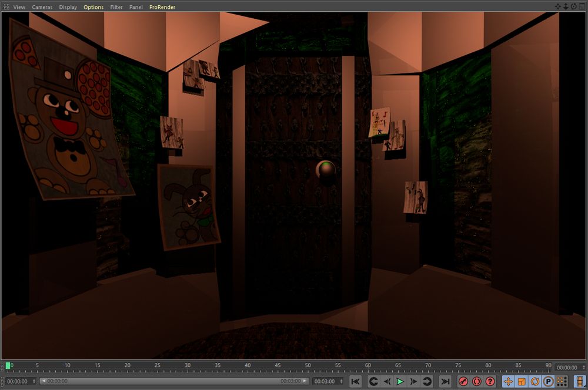Screen dimensions: 588x390
Task: Click frame 45 on the timeline ruler
Action: [278, 367]
